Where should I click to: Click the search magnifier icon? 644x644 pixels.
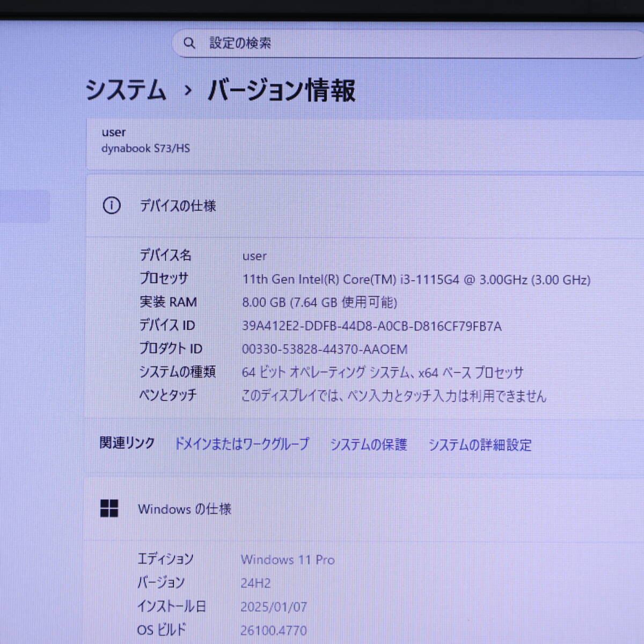click(x=189, y=43)
